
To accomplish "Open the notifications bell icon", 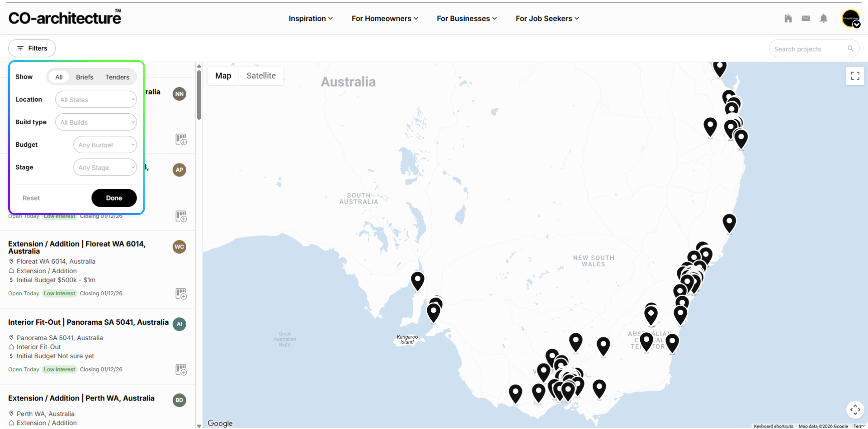I will [824, 19].
